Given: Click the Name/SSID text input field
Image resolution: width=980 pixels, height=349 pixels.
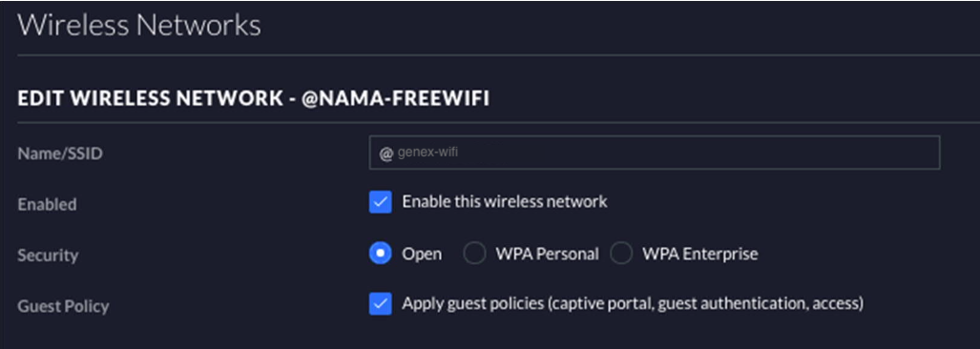Looking at the screenshot, I should click(x=655, y=153).
